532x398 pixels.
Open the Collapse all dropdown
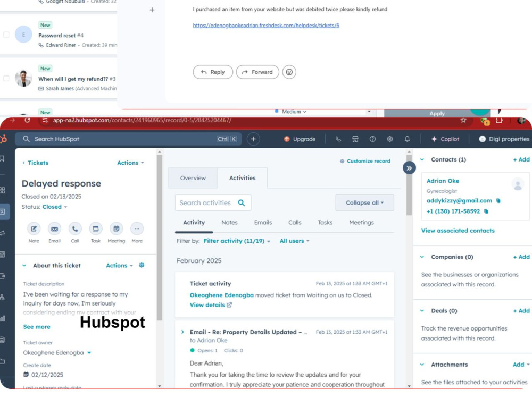click(364, 203)
